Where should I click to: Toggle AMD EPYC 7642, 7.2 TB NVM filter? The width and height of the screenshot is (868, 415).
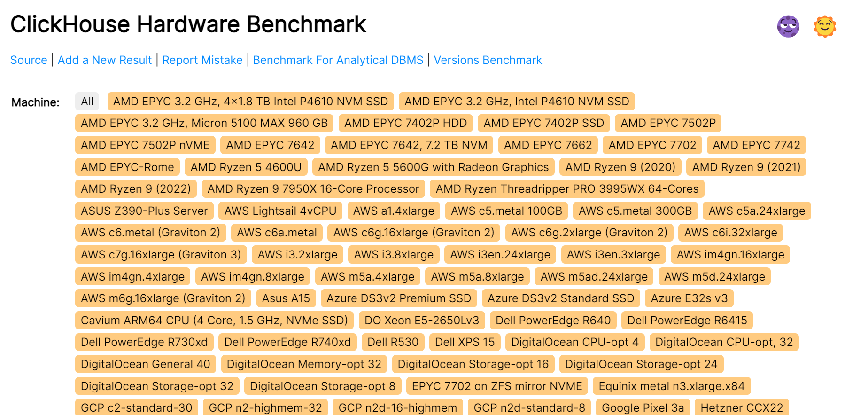click(x=409, y=145)
